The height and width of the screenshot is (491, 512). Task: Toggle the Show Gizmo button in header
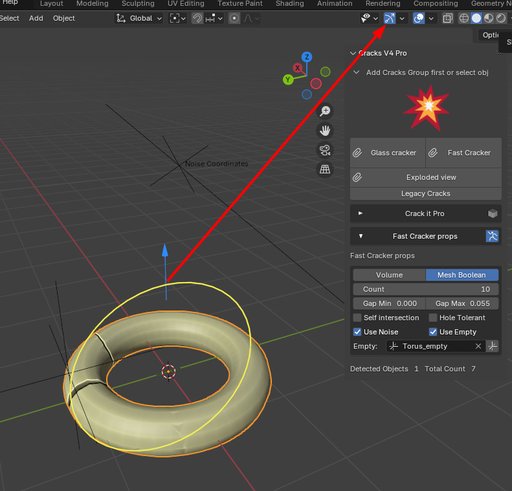pyautogui.click(x=389, y=18)
